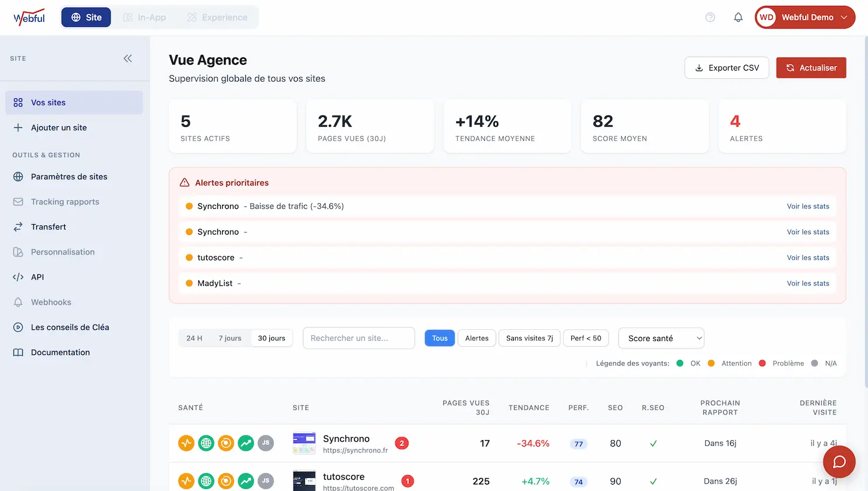Open Transfert in sidebar
Image resolution: width=868 pixels, height=491 pixels.
point(74,227)
